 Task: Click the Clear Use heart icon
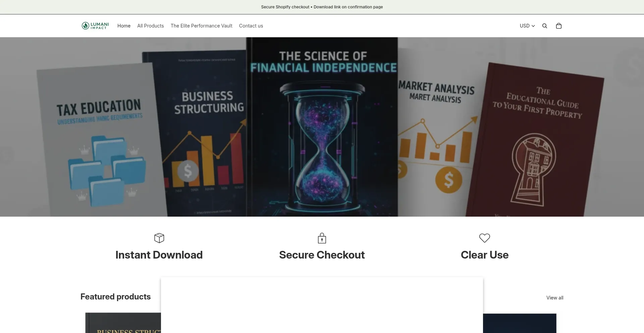(485, 238)
